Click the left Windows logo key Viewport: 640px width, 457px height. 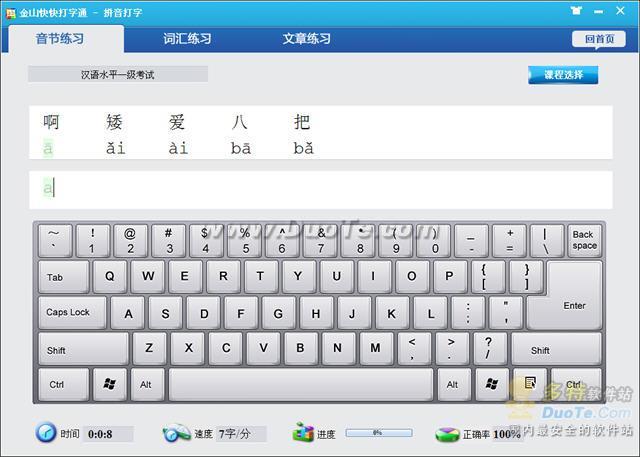(x=109, y=384)
